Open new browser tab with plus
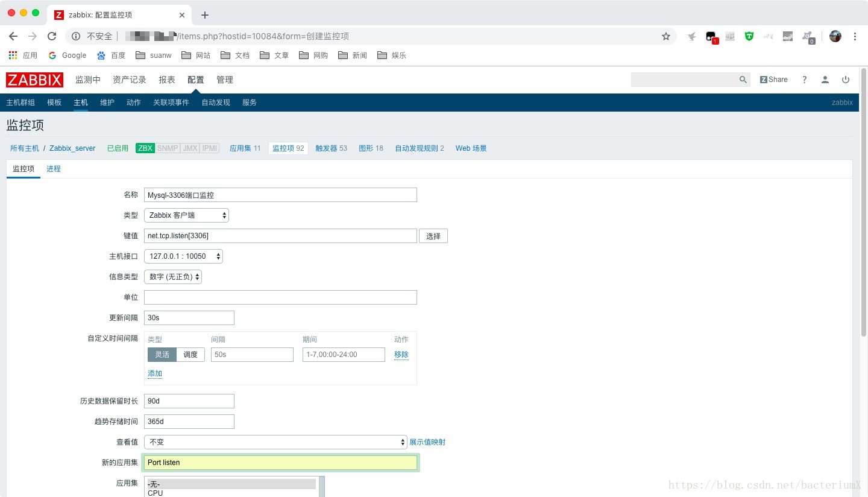 click(205, 15)
